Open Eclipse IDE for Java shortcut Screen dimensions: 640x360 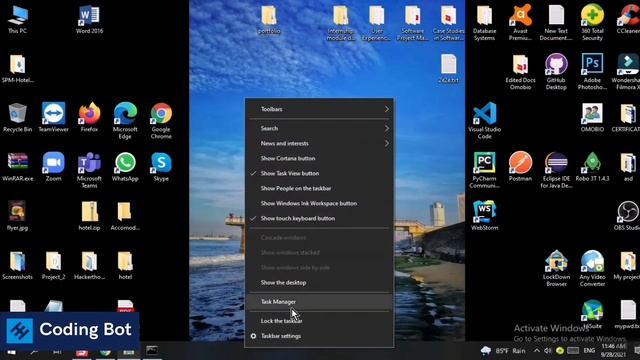point(556,170)
